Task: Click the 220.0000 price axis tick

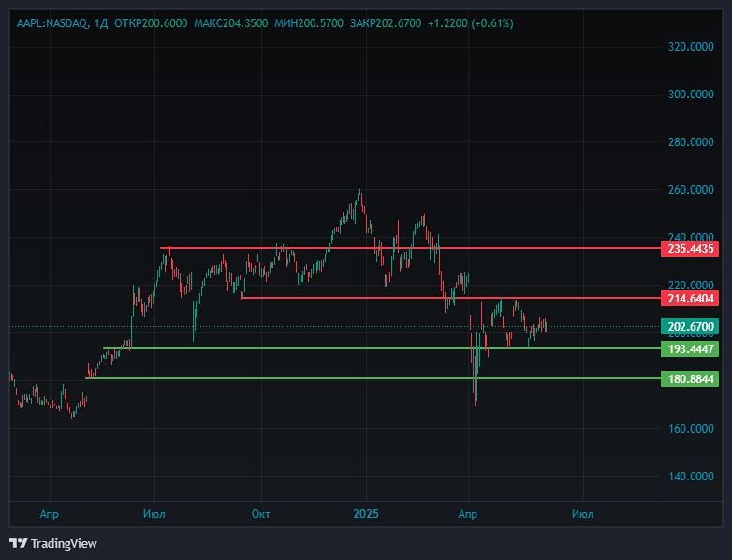Action: pyautogui.click(x=691, y=285)
